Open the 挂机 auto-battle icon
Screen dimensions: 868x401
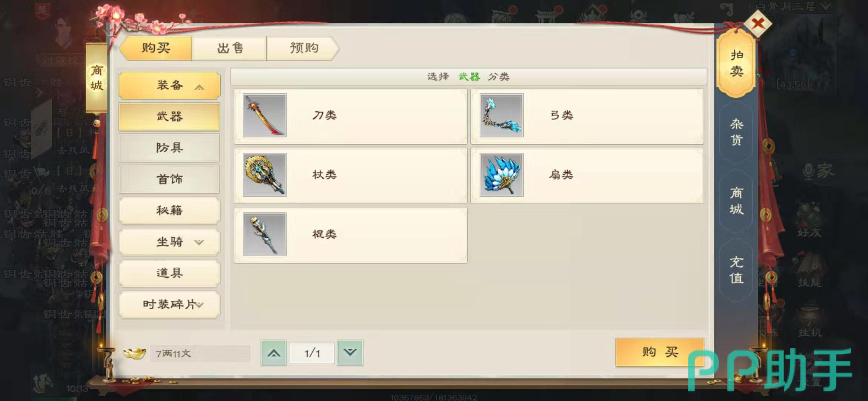[810, 319]
